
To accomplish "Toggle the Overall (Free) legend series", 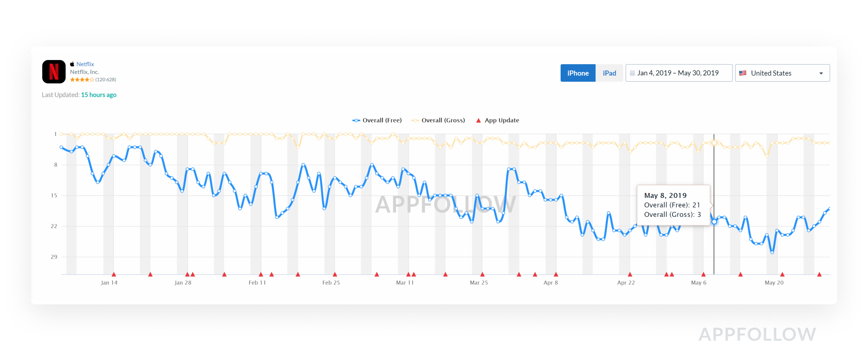I will (377, 120).
